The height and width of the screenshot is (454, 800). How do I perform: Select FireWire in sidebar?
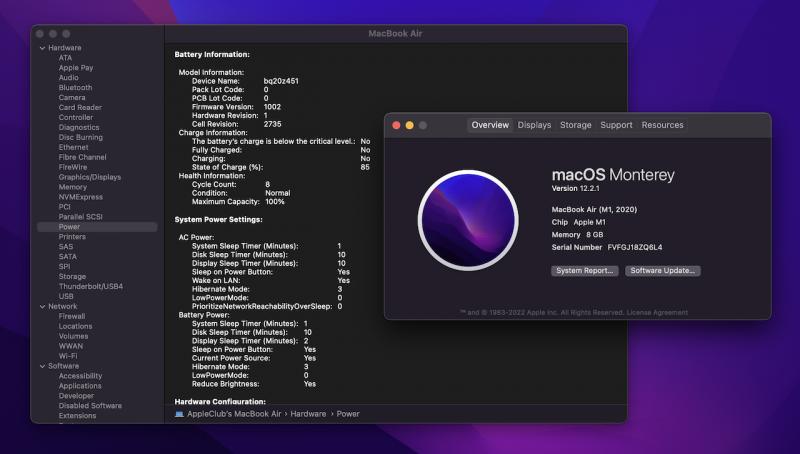pos(72,167)
